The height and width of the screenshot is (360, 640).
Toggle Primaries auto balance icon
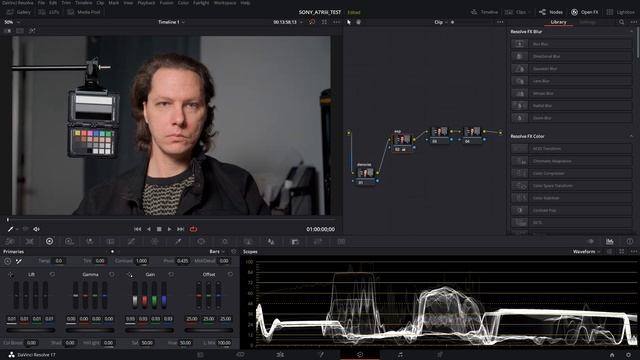(7, 261)
